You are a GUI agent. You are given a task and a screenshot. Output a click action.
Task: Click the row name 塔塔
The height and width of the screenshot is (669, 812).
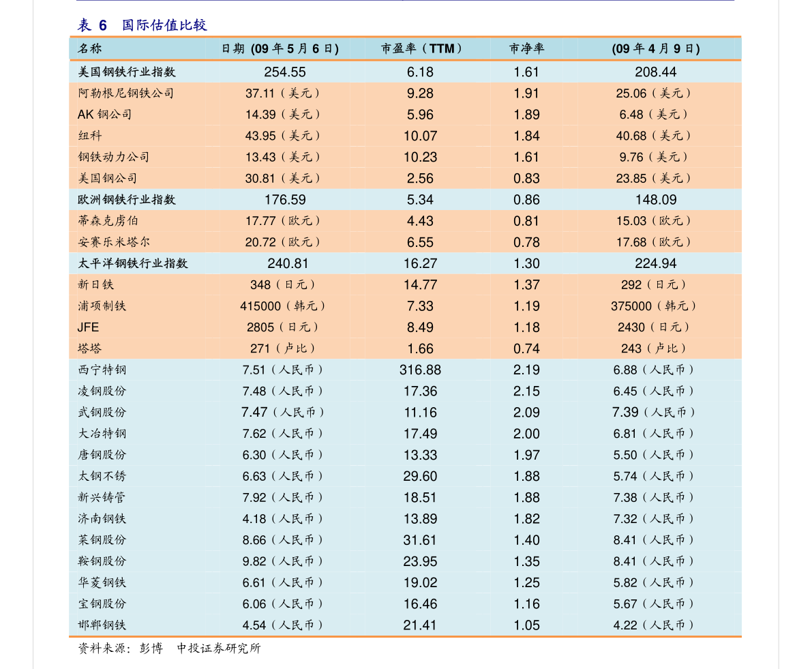pos(89,348)
